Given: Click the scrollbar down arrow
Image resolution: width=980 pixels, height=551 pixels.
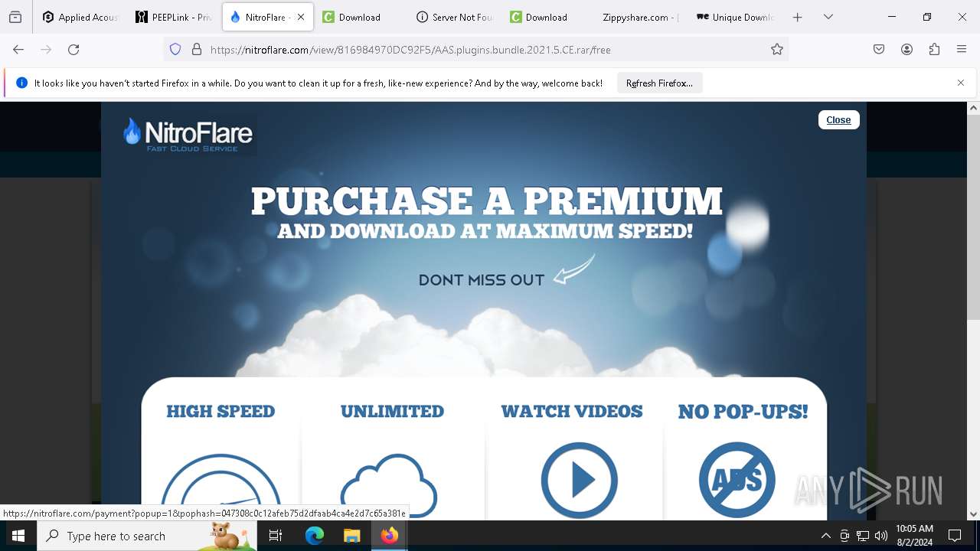Looking at the screenshot, I should [973, 514].
